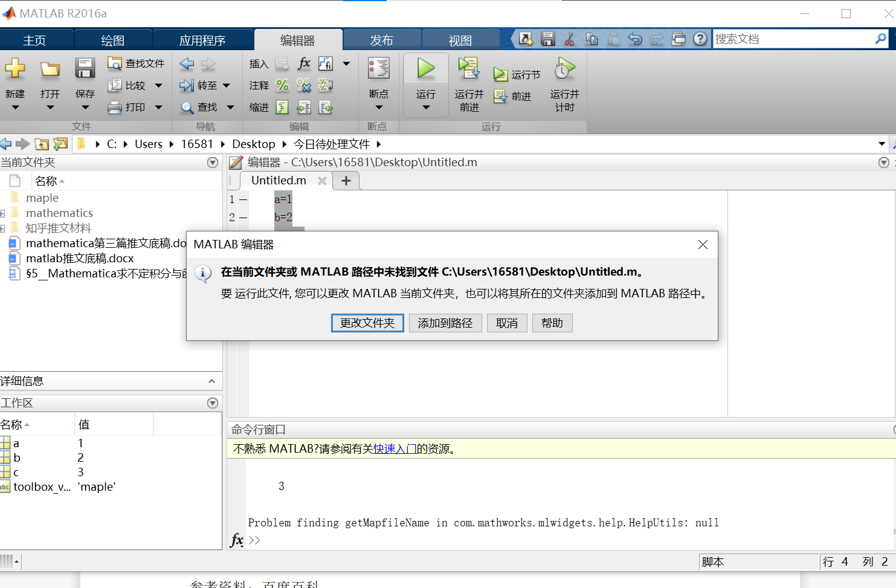
Task: Click Advance (前进) icon
Action: 501,96
